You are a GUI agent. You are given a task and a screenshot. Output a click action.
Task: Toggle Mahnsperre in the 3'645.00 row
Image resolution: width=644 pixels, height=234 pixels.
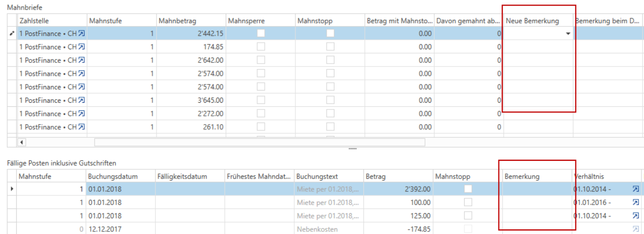click(261, 100)
